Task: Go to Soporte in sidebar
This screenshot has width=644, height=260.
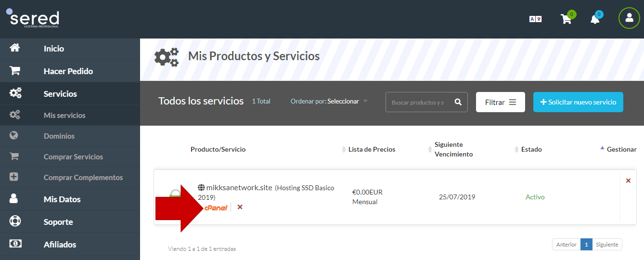Action: (x=58, y=222)
